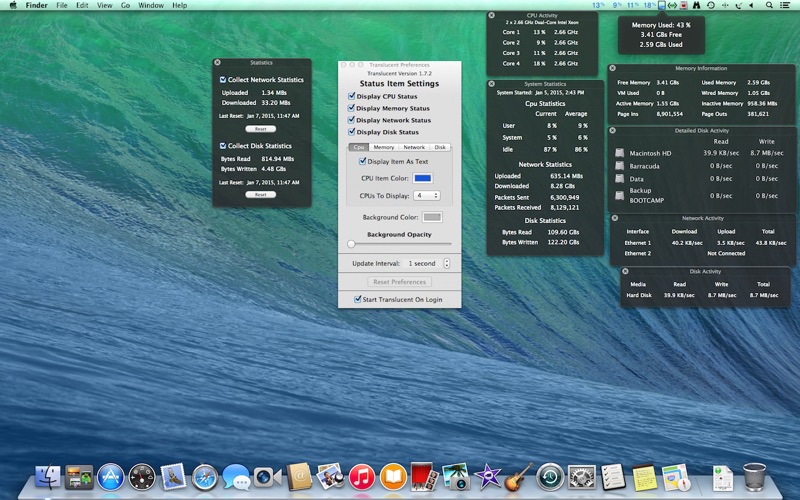This screenshot has height=500, width=800.
Task: Reset the disk statistics in Statistics panel
Action: (261, 194)
